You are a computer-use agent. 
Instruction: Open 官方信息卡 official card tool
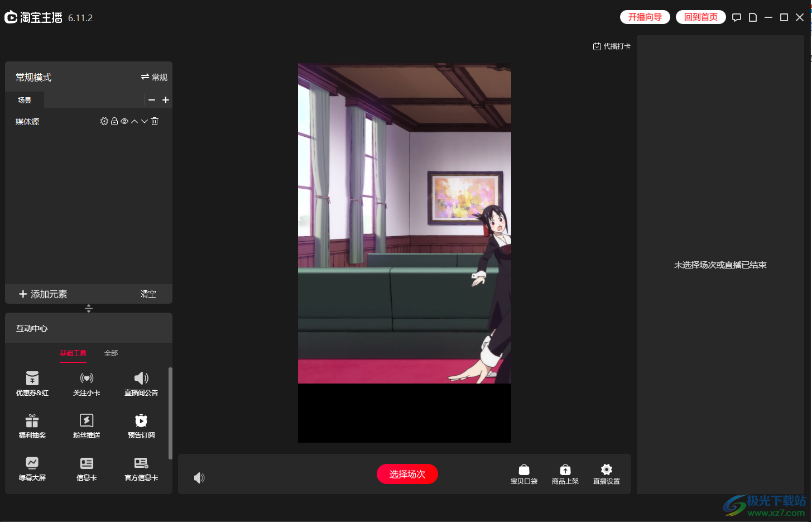[141, 468]
